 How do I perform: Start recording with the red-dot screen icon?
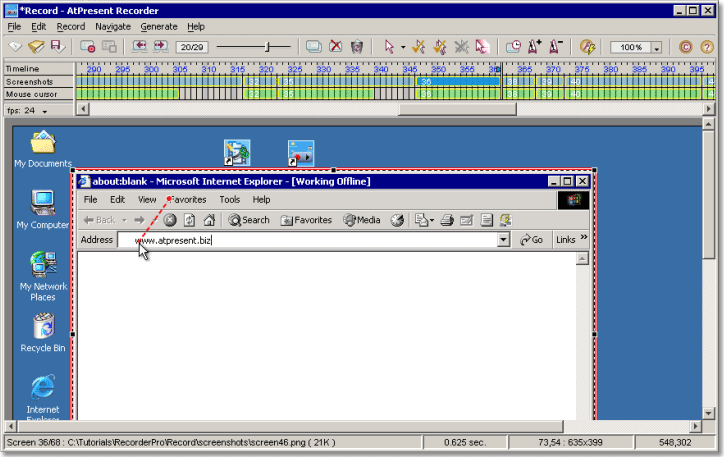click(87, 47)
